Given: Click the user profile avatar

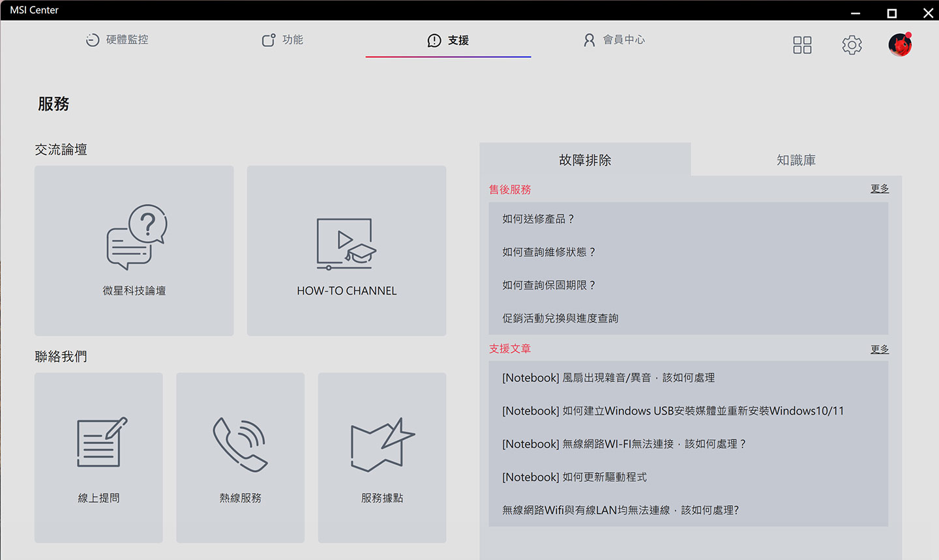Looking at the screenshot, I should pos(900,44).
